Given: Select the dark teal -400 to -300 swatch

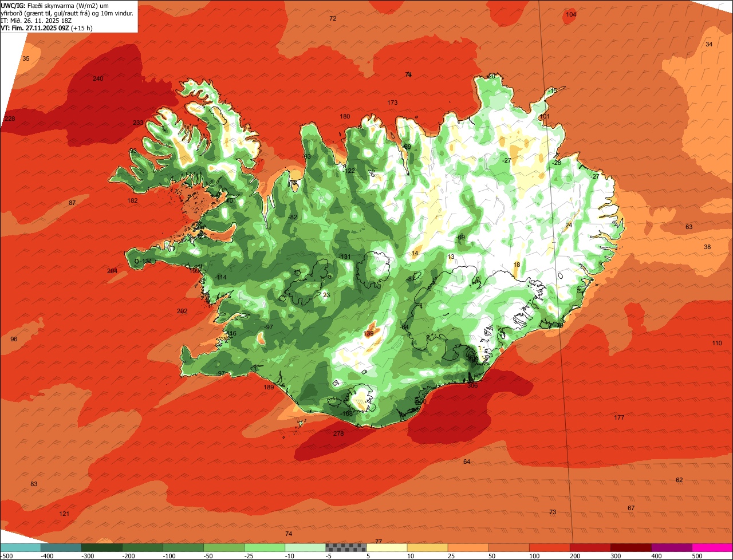Looking at the screenshot, I should point(61,547).
